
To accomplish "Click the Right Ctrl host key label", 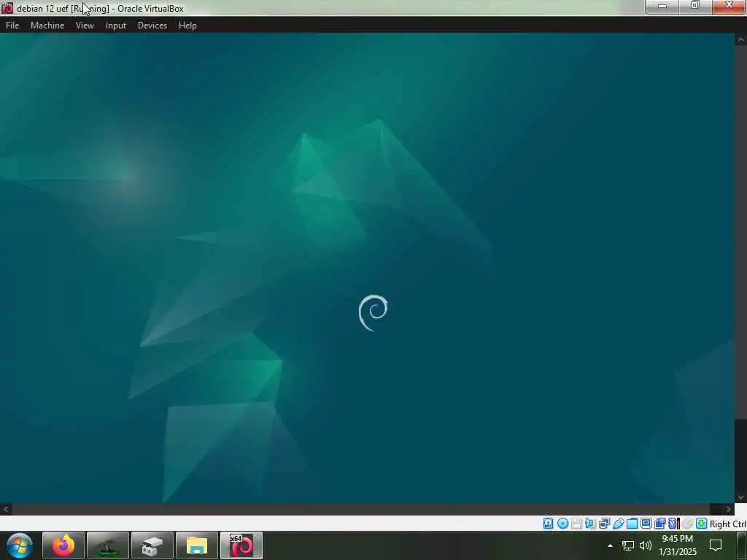I will tap(728, 524).
